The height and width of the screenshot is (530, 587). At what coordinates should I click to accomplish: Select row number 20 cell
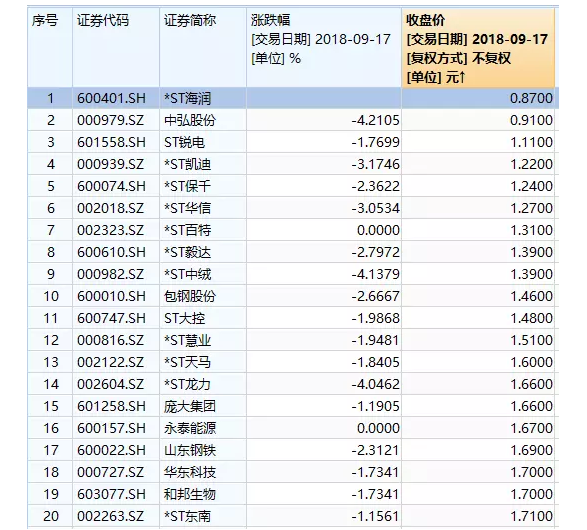point(50,517)
